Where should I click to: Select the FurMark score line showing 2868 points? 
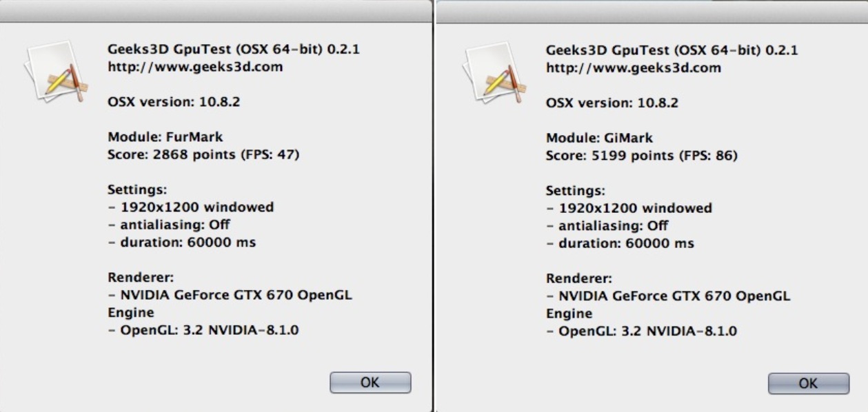coord(203,156)
